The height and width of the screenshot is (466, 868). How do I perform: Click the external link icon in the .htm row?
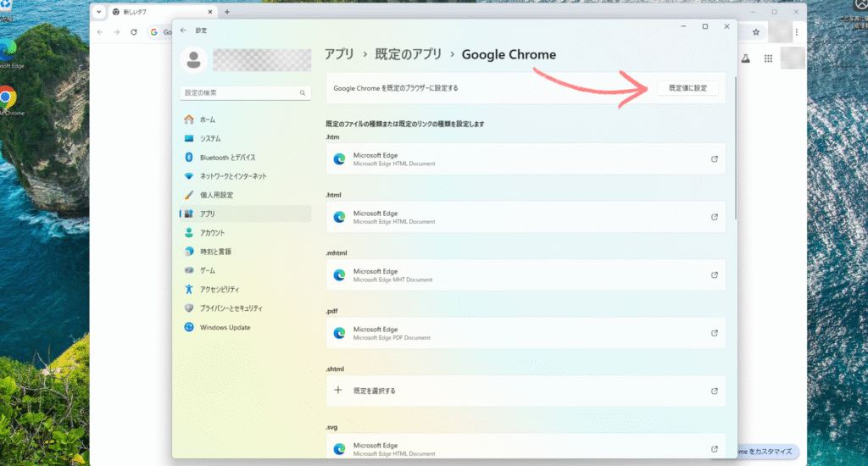tap(714, 158)
